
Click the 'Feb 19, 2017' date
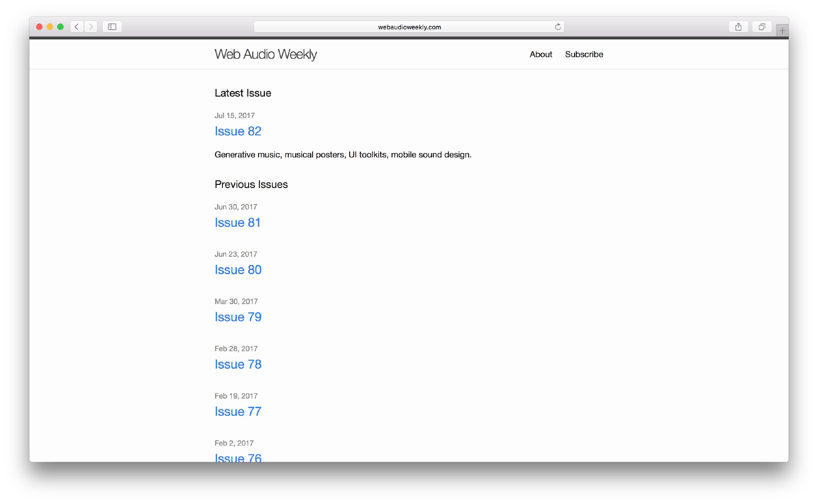(x=236, y=396)
